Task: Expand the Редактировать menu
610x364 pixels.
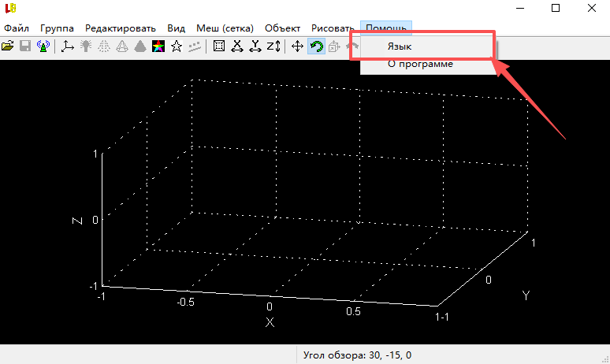Action: 121,28
